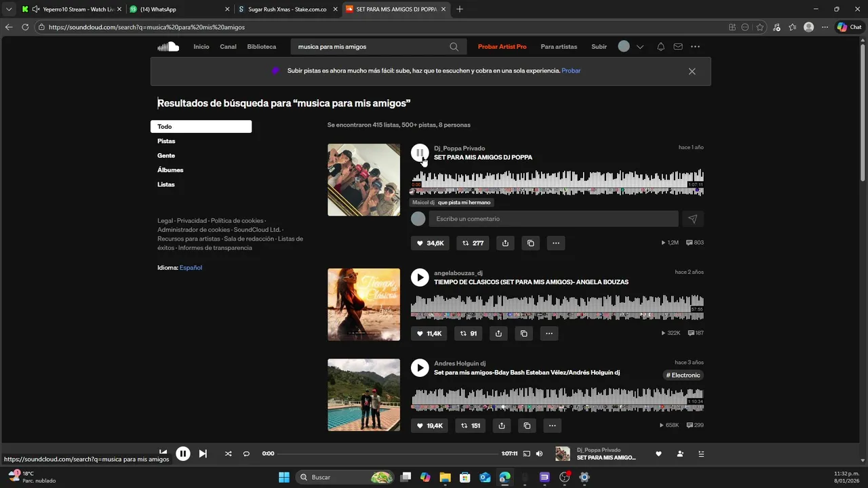Screen dimensions: 868x488
Task: Click the Escribe un comentario field
Action: pyautogui.click(x=553, y=219)
